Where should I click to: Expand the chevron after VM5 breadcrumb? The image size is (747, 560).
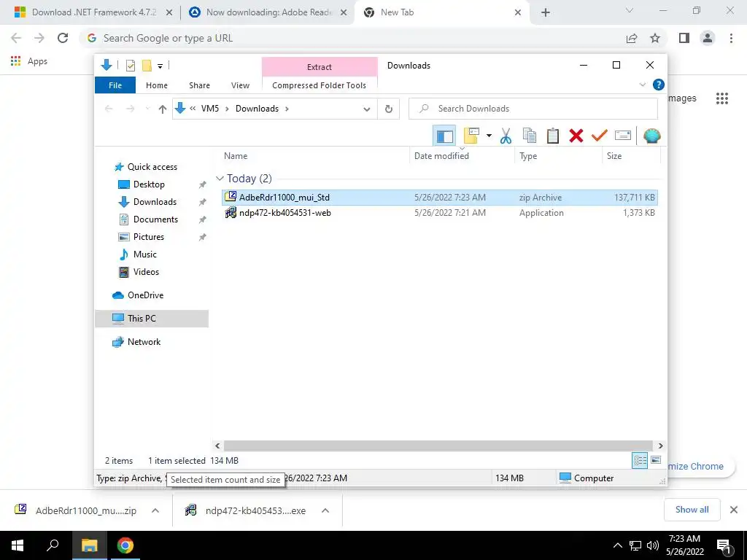[227, 109]
